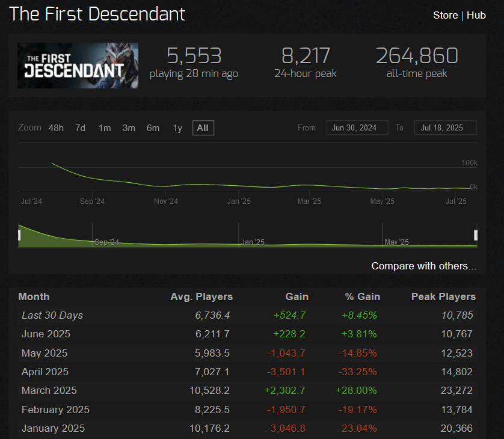Image resolution: width=504 pixels, height=439 pixels.
Task: Click the 8,217 24-hour peak value
Action: click(x=306, y=55)
